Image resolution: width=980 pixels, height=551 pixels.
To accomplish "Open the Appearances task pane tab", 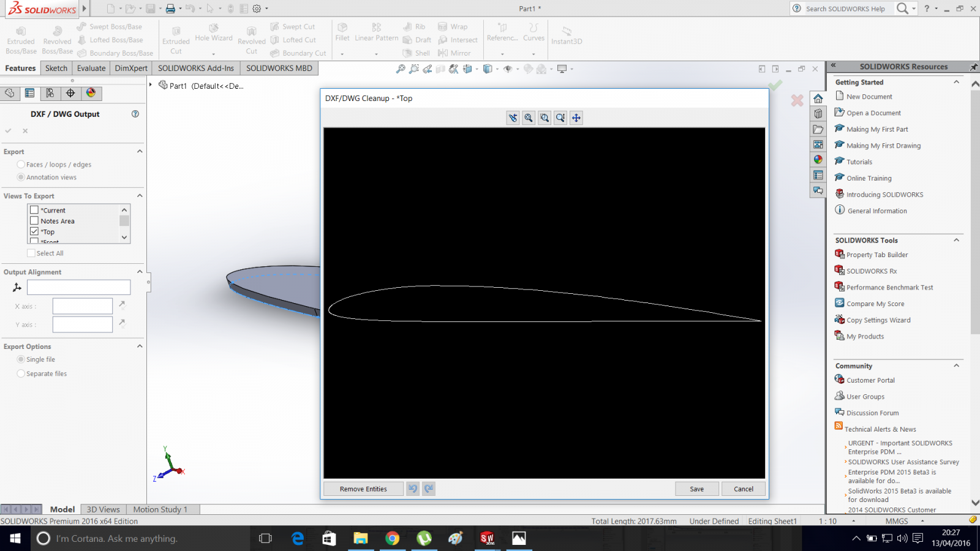I will coord(818,160).
